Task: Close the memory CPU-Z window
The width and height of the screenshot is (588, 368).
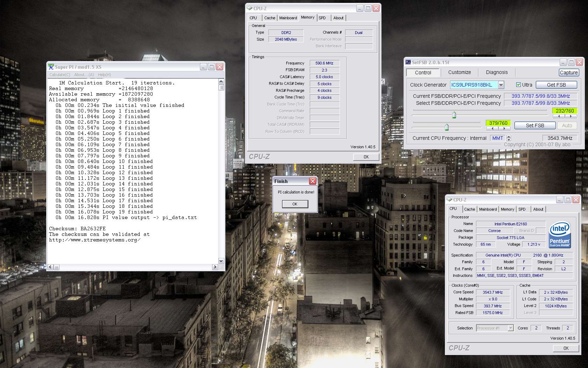Action: pyautogui.click(x=376, y=8)
